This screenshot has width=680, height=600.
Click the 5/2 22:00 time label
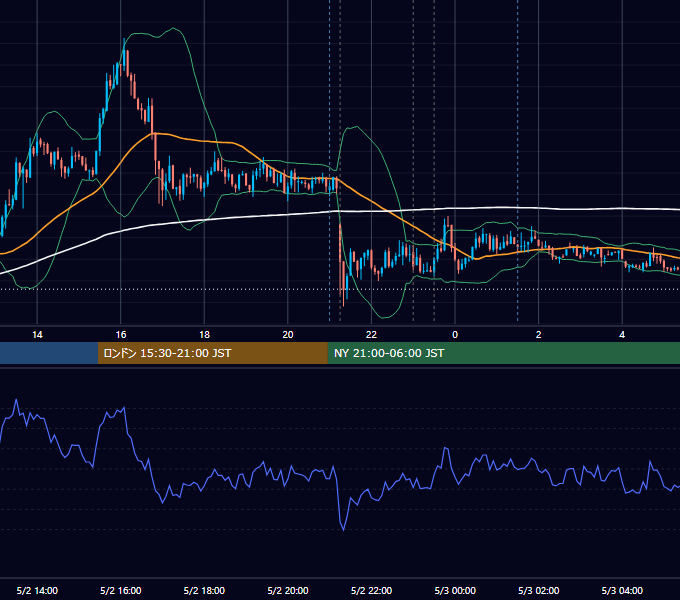coord(371,590)
